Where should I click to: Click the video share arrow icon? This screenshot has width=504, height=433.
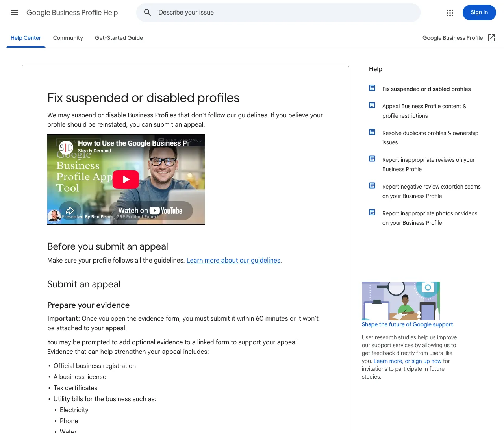tap(70, 211)
